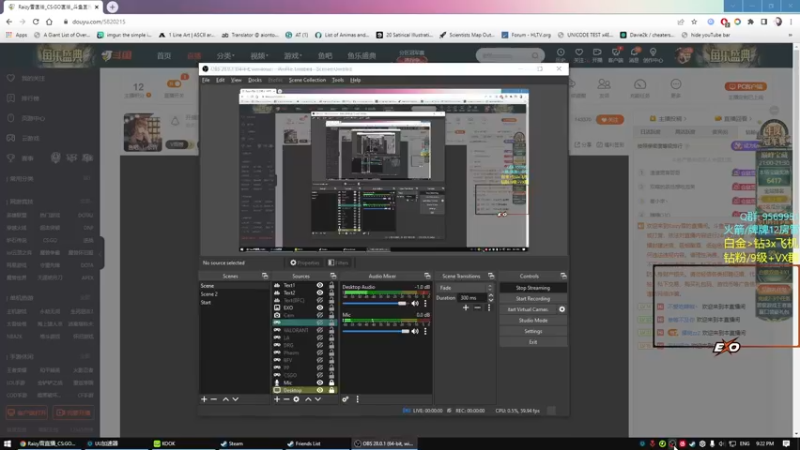Add a new source with the Sources plus icon

tap(277, 399)
